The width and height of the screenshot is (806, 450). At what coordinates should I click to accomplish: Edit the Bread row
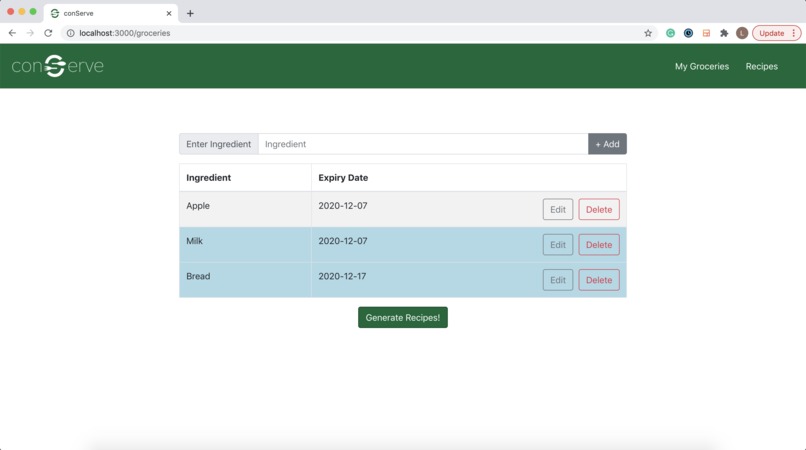pyautogui.click(x=558, y=280)
